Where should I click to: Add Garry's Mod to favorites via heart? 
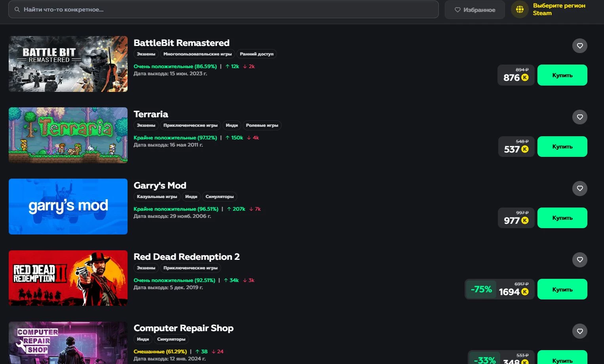579,188
